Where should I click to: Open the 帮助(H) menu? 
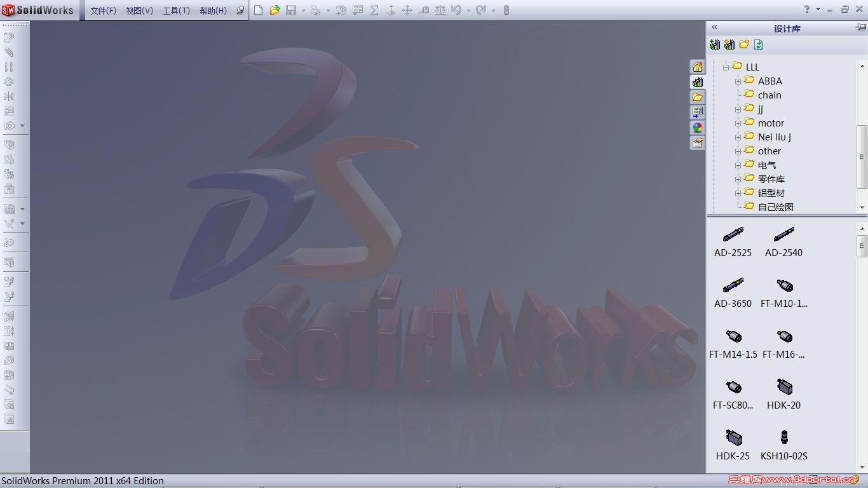[x=214, y=11]
